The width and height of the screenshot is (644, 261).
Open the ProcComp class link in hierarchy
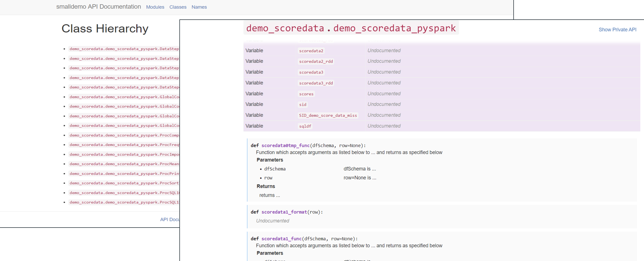124,135
